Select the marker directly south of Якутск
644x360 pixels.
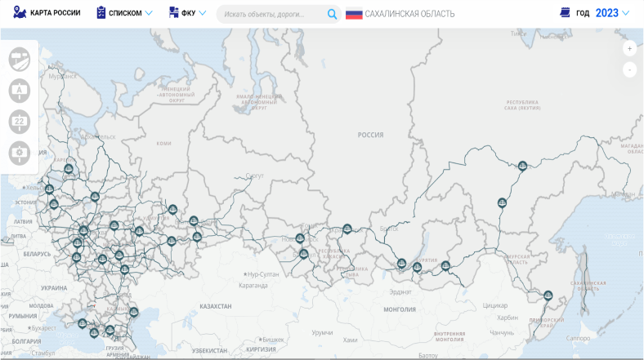(x=502, y=202)
